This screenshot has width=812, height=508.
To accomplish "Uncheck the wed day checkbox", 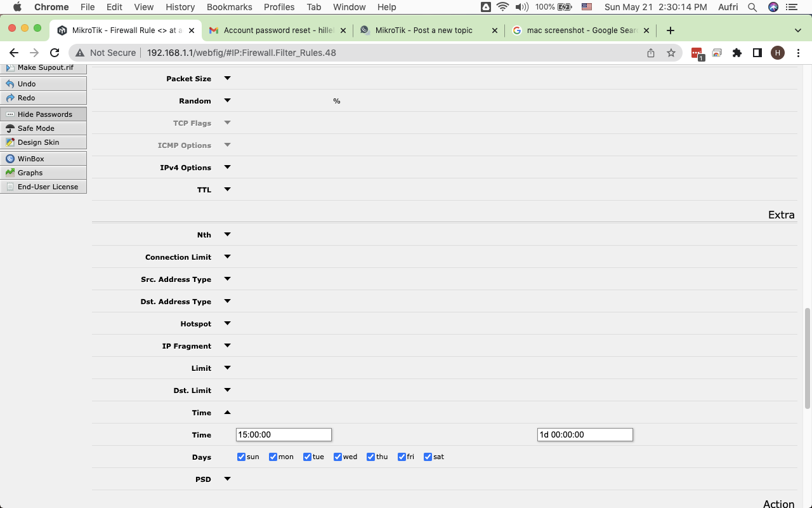I will 338,457.
